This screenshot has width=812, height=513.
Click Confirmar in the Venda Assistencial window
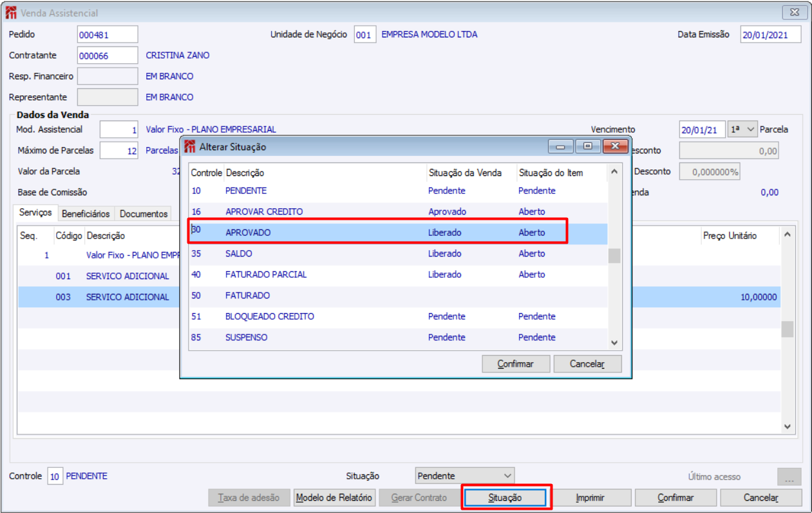(x=675, y=498)
